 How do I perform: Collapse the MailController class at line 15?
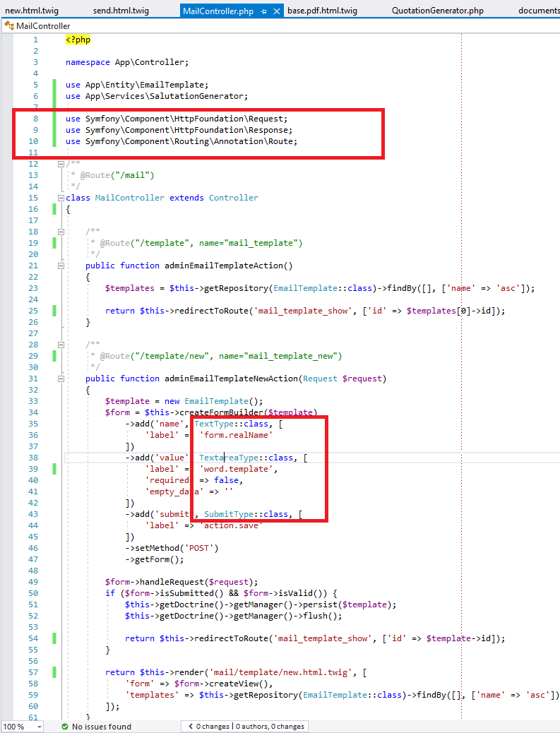[x=61, y=198]
